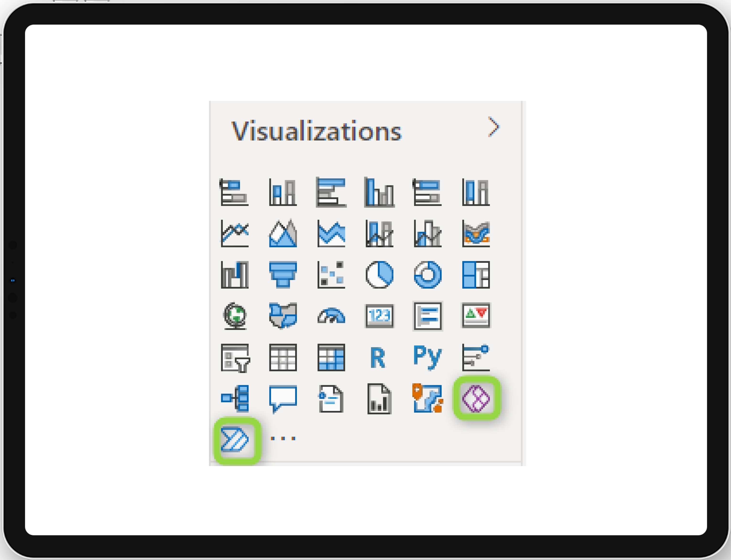Collapse the Visualizations pane with chevron
This screenshot has height=560, width=731.
(494, 127)
